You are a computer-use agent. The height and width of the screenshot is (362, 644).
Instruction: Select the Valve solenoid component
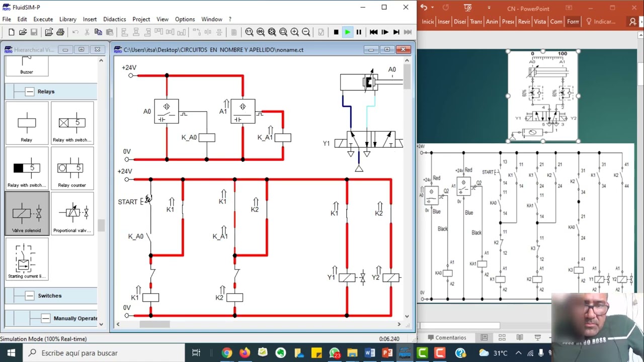27,214
